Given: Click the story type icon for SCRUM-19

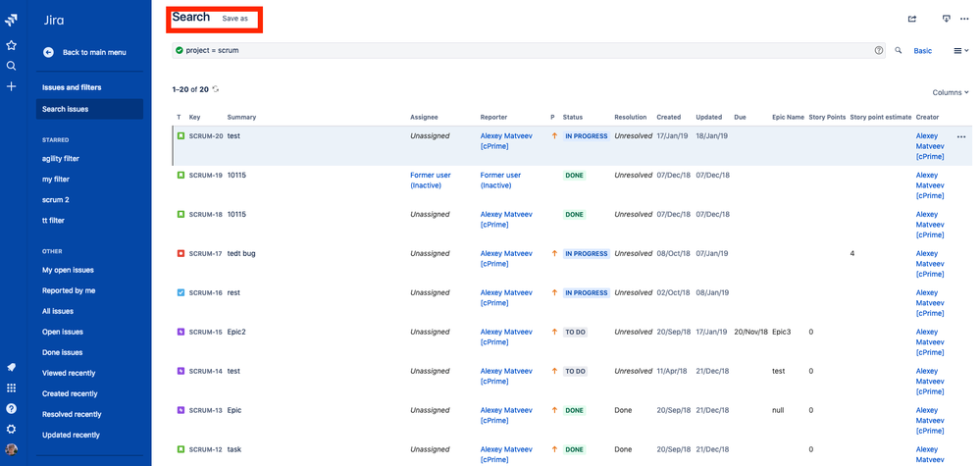Looking at the screenshot, I should (180, 176).
